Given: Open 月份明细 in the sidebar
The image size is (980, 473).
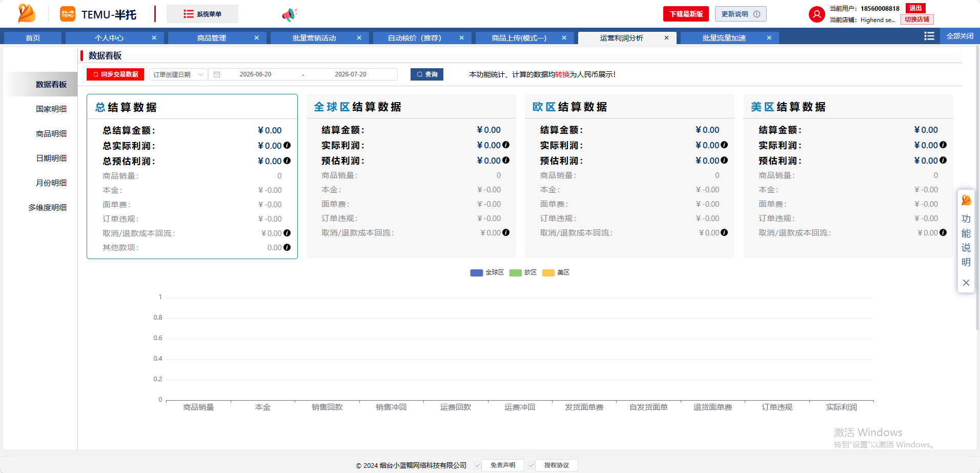Looking at the screenshot, I should 51,183.
